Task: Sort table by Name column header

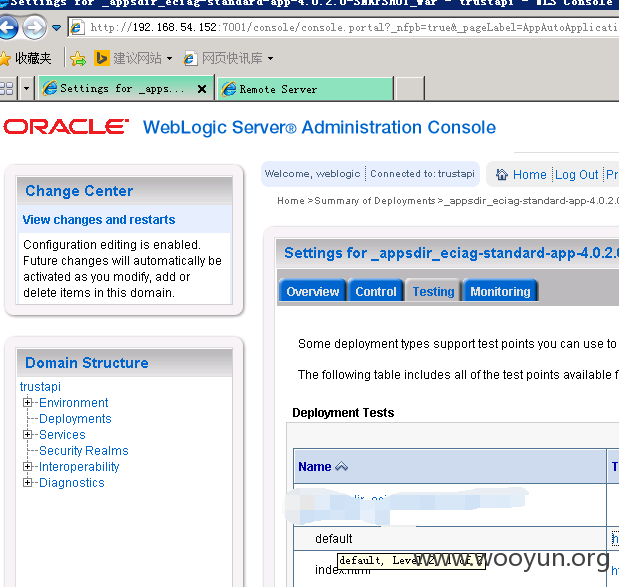Action: pos(315,467)
